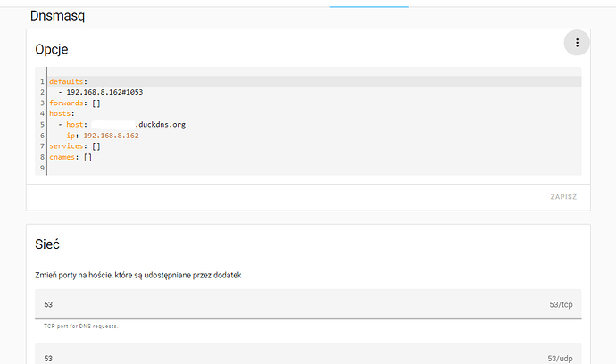Click the 'Opcje' card title
The height and width of the screenshot is (364, 616).
52,49
